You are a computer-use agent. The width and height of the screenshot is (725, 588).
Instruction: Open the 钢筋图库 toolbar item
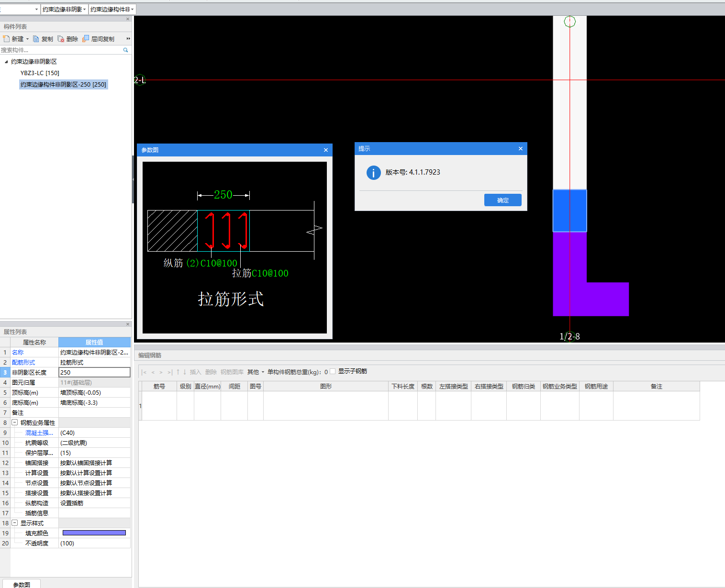pyautogui.click(x=232, y=372)
